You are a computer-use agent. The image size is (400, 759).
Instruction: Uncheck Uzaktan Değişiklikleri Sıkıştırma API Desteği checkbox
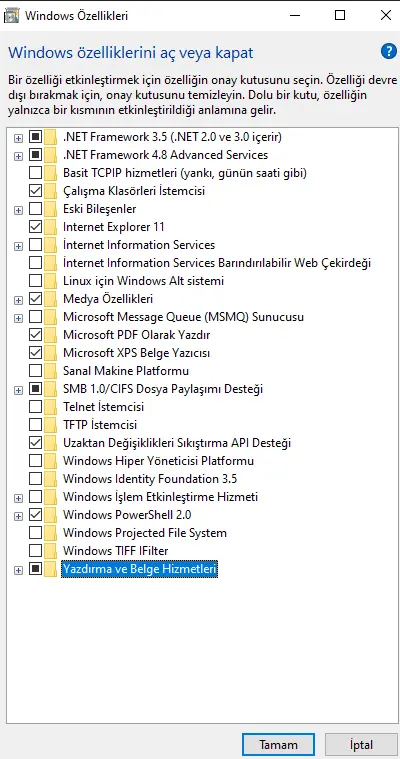click(x=35, y=442)
